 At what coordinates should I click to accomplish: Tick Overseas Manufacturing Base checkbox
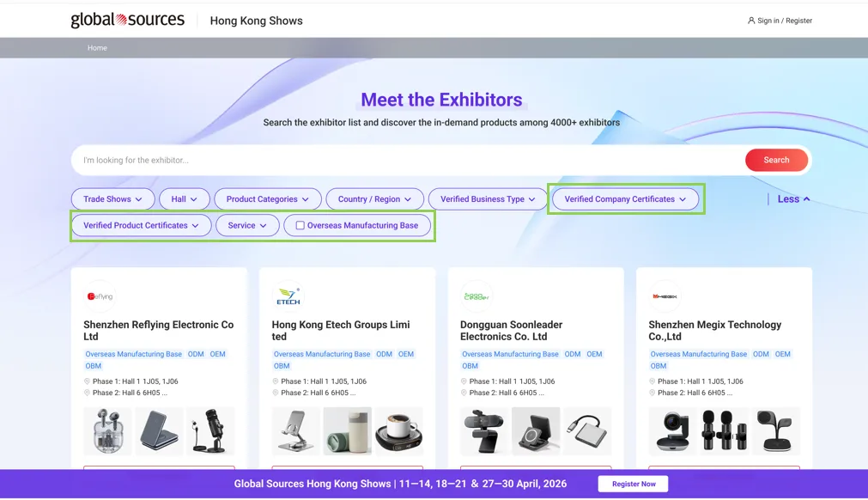coord(300,225)
